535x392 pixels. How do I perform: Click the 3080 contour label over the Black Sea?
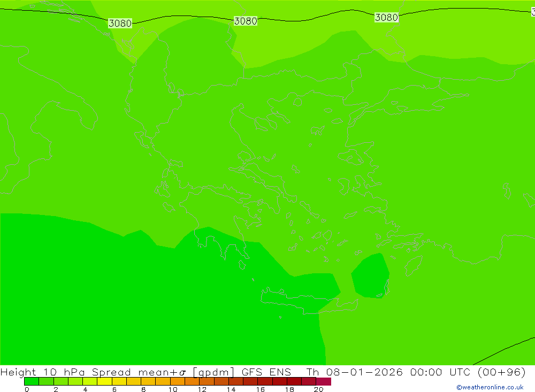tap(387, 17)
